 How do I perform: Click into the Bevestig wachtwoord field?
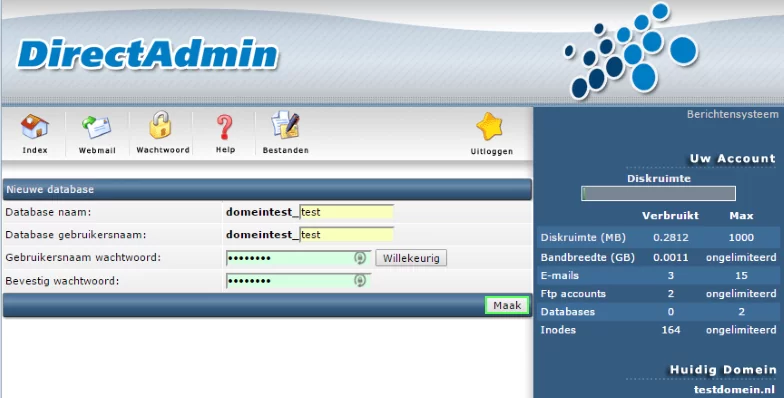tap(298, 280)
